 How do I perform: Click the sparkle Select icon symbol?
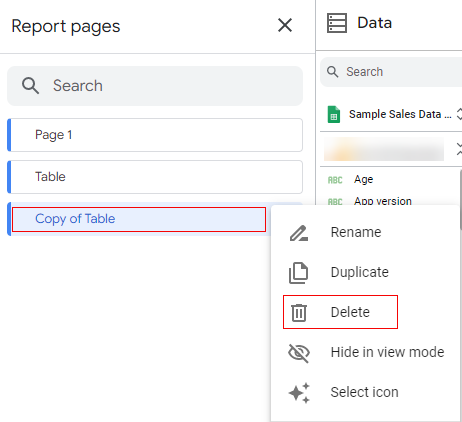click(x=299, y=393)
